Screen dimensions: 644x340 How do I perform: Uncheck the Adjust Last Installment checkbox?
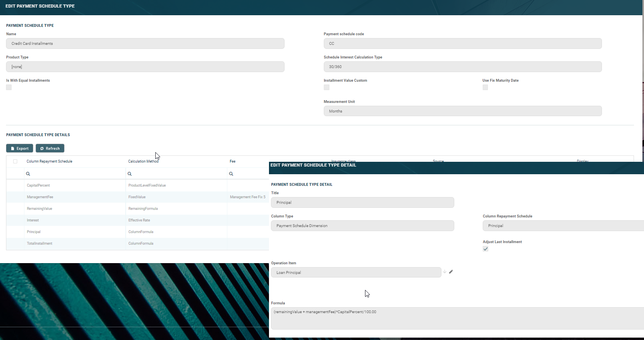click(486, 249)
